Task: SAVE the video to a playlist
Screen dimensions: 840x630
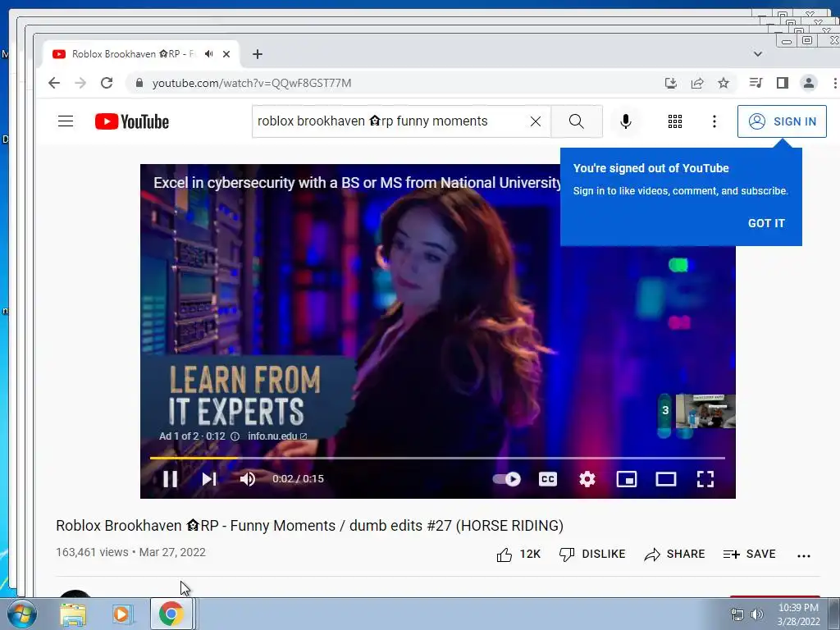Action: point(749,555)
